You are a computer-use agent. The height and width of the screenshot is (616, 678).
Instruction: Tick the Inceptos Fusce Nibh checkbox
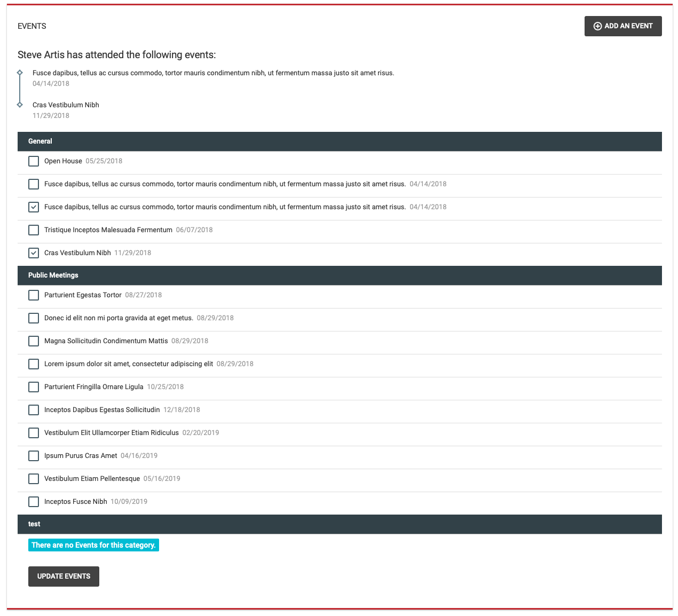click(x=34, y=502)
